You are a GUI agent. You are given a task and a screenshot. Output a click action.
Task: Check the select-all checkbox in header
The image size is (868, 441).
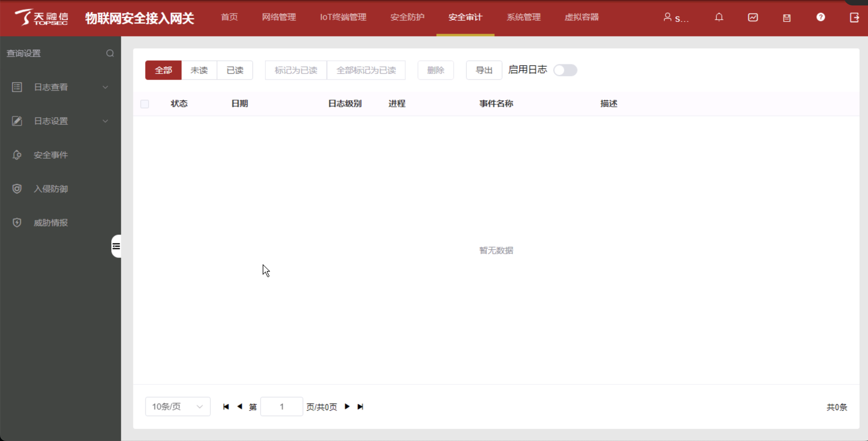[x=145, y=103]
